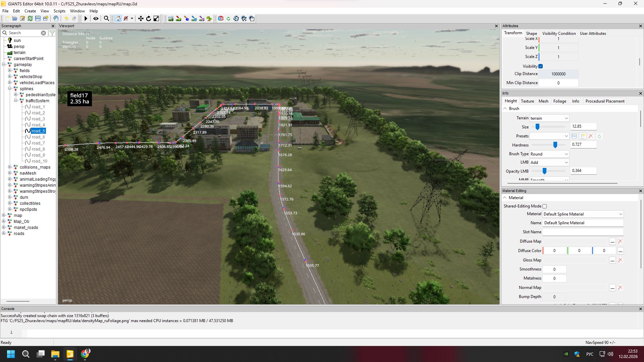Switch to the Foliage tab in Info panel
644x362 pixels.
pyautogui.click(x=559, y=101)
